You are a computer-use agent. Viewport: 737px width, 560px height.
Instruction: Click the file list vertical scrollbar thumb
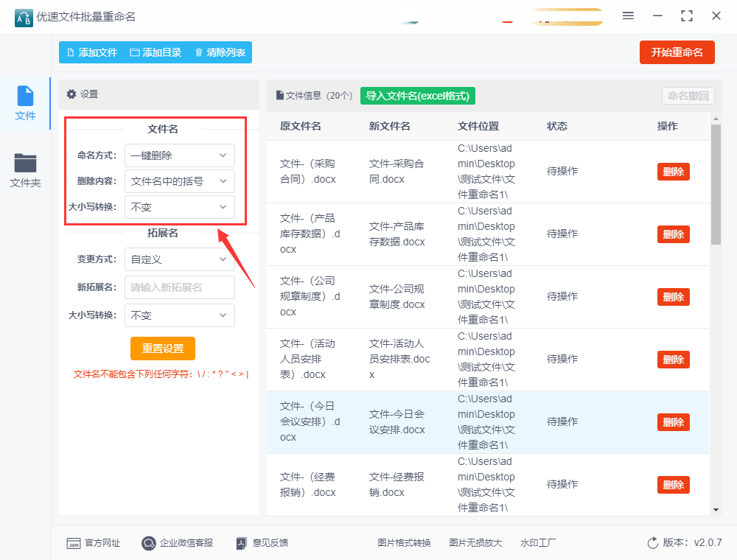[x=716, y=184]
